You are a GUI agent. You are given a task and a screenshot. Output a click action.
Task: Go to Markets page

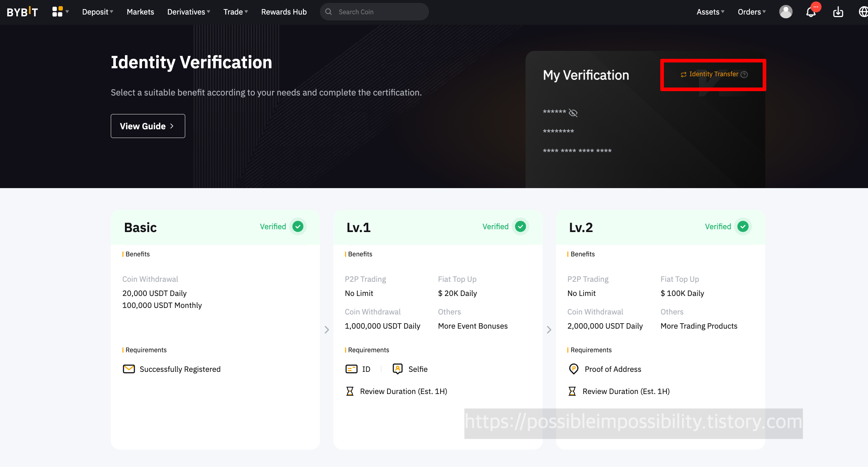140,12
